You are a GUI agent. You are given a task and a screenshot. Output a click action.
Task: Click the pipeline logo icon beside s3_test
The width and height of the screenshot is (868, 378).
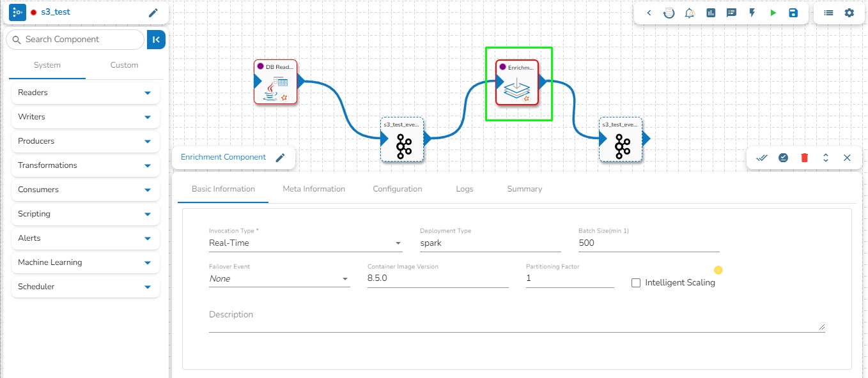tap(18, 12)
